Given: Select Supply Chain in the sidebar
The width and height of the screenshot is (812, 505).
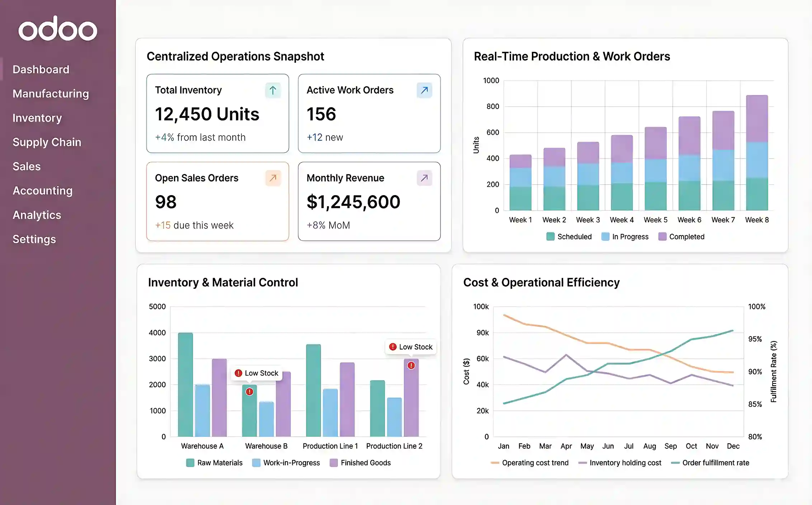Looking at the screenshot, I should [x=47, y=142].
